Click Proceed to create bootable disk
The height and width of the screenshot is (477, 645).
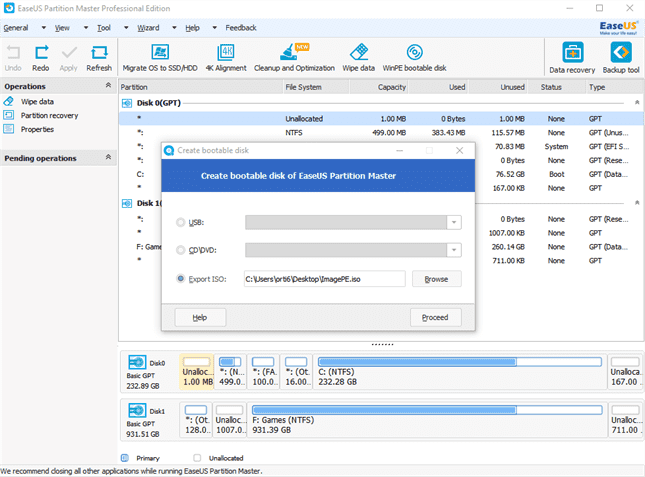tap(435, 317)
